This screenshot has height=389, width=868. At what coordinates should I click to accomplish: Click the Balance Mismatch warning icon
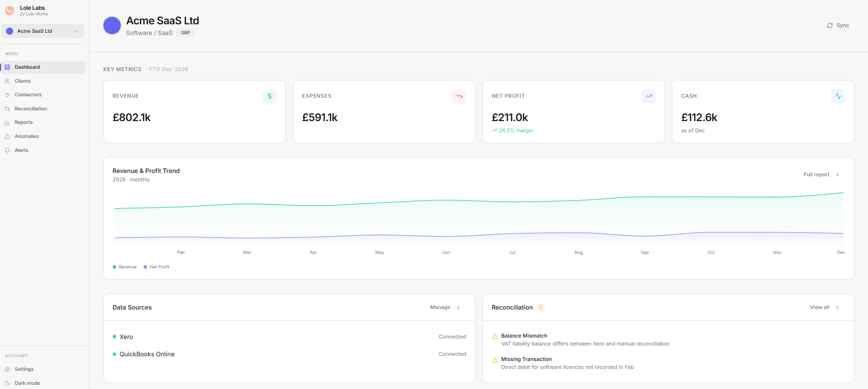[x=495, y=337]
